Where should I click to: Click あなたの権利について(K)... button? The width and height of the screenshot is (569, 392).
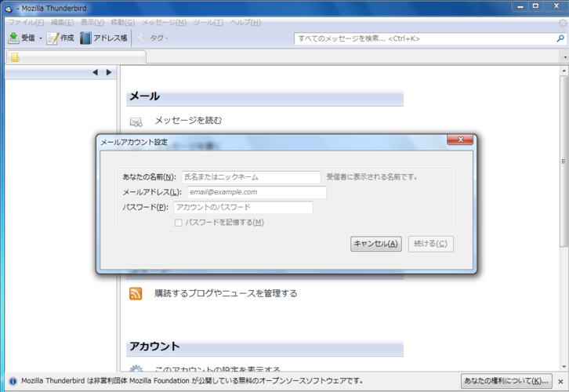tap(506, 381)
